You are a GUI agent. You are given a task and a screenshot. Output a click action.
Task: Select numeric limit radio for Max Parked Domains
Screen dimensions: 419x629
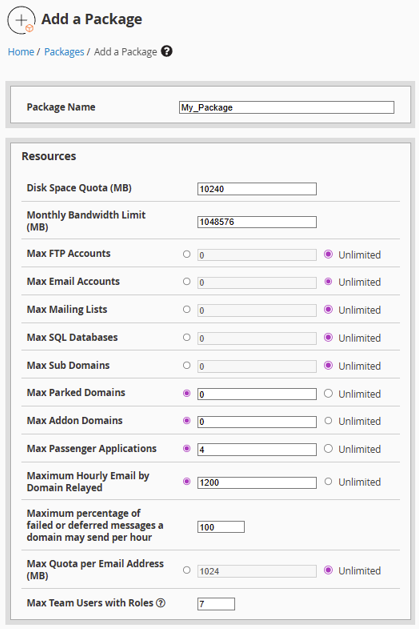(186, 393)
